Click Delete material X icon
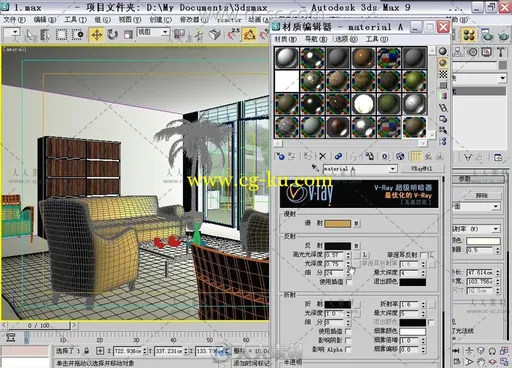This screenshot has width=512, height=368. [323, 156]
